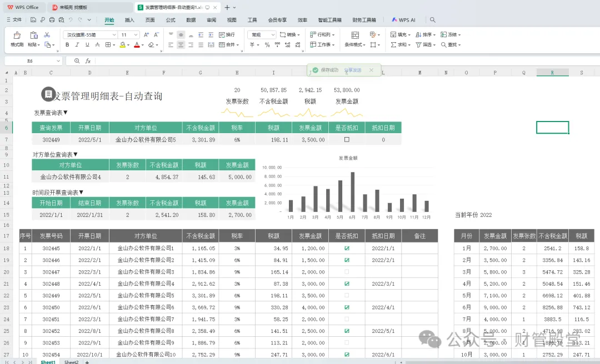Apply strikethrough formatting

[98, 45]
